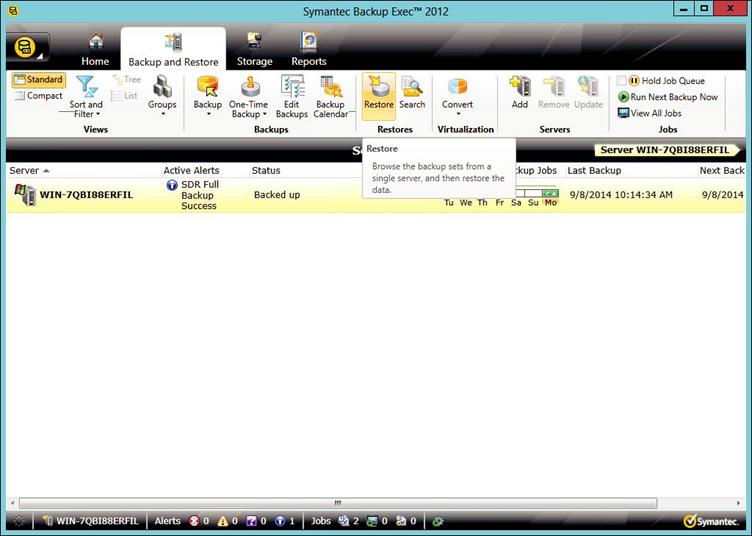The width and height of the screenshot is (752, 536).
Task: Click the informational alerts icon showing 1
Action: [280, 521]
